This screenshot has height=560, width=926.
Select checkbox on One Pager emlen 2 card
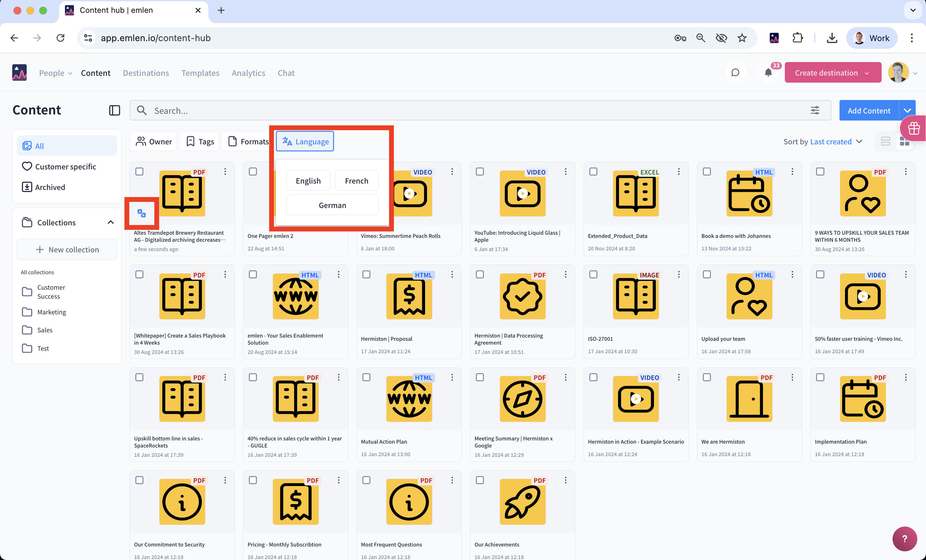click(x=253, y=171)
